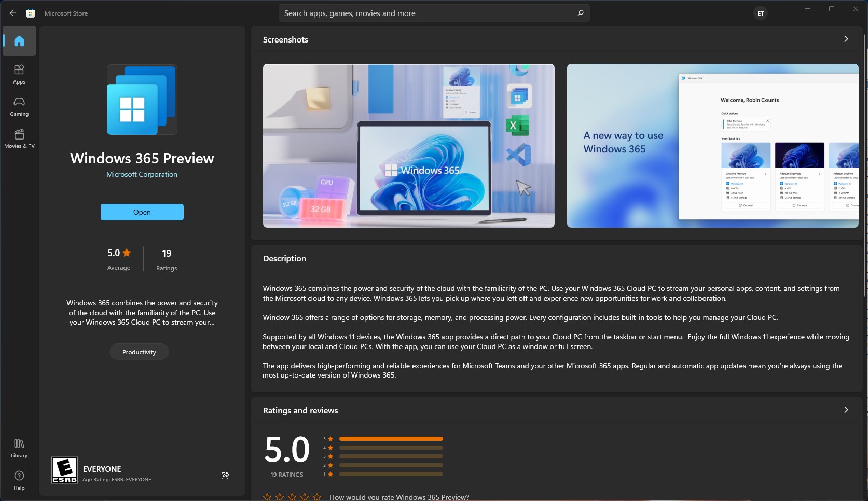
Task: Click the Microsoft Store logo icon
Action: pyautogui.click(x=30, y=13)
